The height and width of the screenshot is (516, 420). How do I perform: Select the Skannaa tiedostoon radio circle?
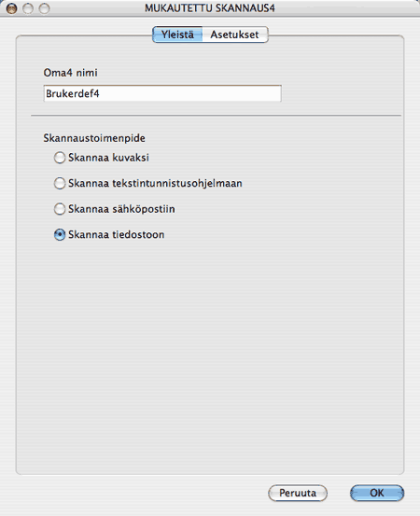[60, 234]
